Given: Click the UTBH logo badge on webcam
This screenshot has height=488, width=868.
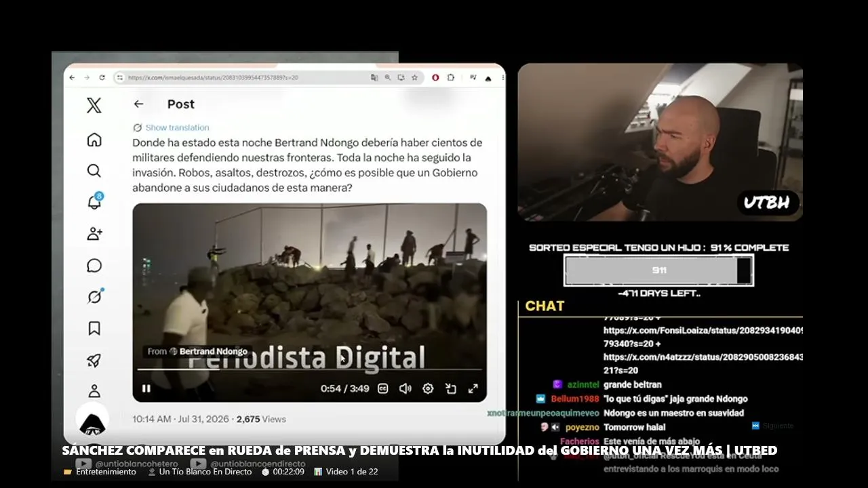Looking at the screenshot, I should 769,203.
